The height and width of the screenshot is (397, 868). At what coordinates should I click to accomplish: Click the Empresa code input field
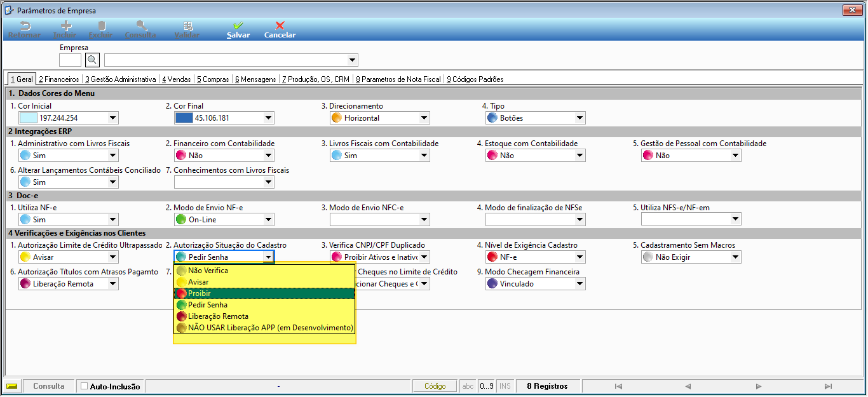click(71, 60)
